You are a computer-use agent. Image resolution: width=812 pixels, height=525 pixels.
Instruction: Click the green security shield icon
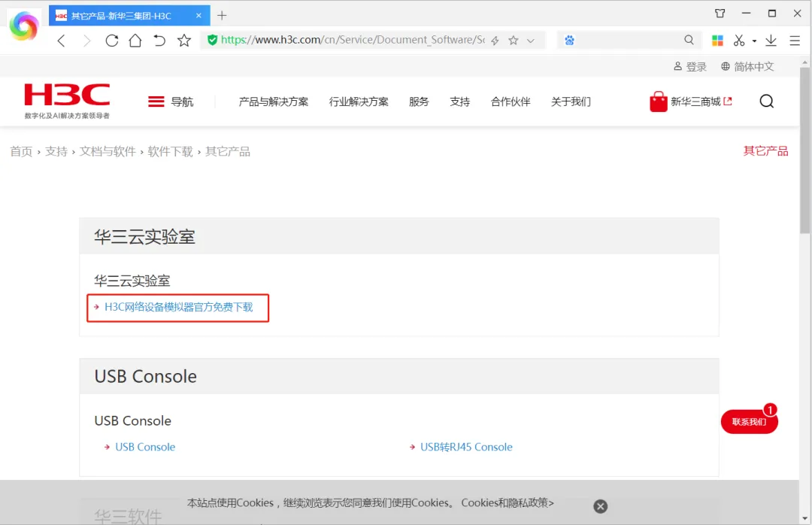(x=212, y=40)
